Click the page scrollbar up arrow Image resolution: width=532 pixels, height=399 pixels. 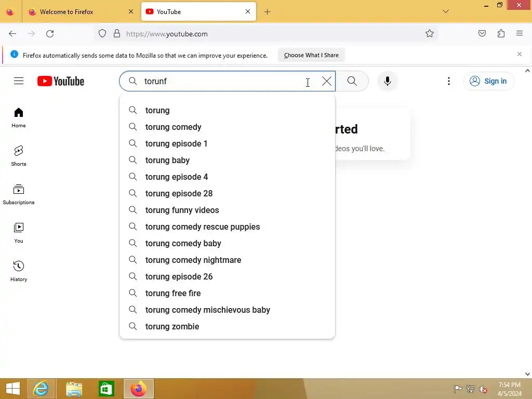(x=527, y=71)
